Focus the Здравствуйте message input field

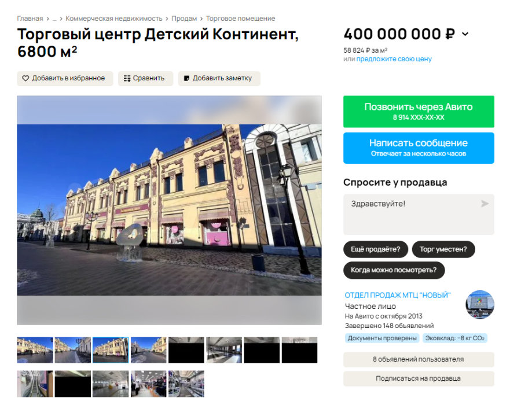point(411,214)
